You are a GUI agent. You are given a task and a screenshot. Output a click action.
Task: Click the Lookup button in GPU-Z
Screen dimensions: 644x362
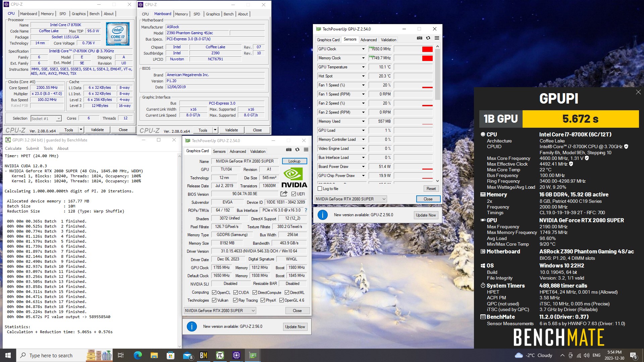[294, 161]
